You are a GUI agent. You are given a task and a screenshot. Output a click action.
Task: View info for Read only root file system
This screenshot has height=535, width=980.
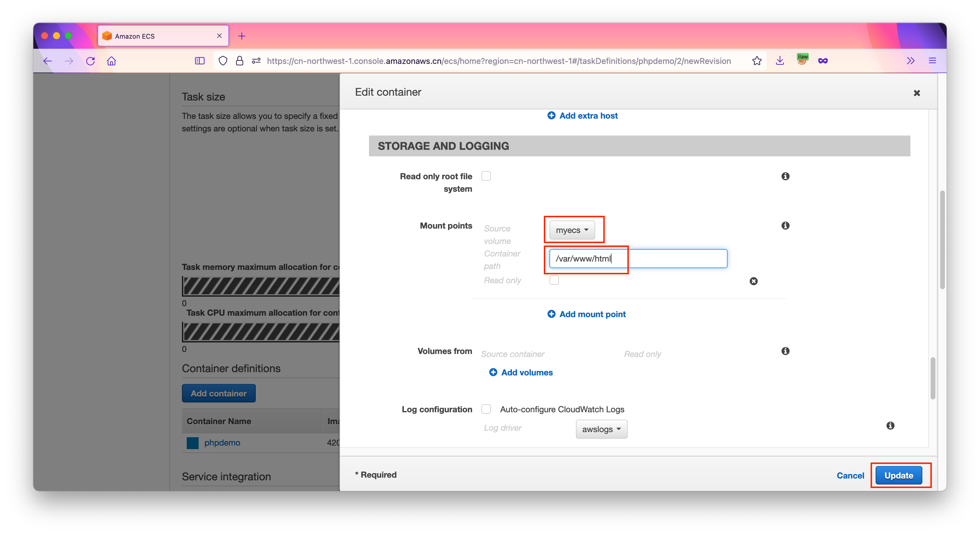point(785,176)
